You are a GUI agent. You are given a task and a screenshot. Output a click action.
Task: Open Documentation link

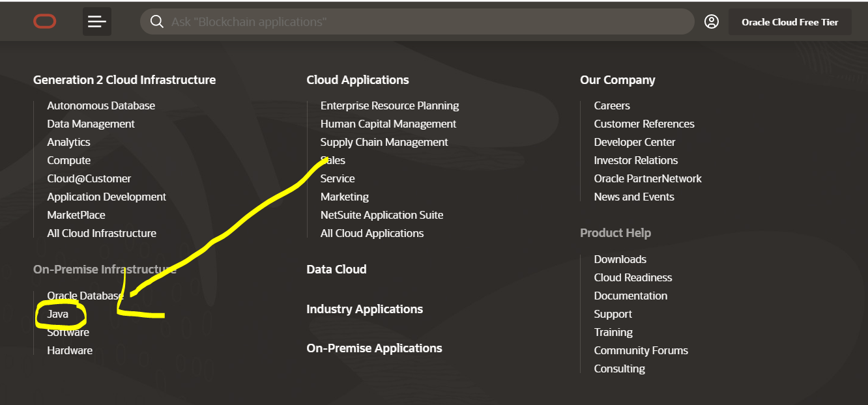pyautogui.click(x=631, y=296)
